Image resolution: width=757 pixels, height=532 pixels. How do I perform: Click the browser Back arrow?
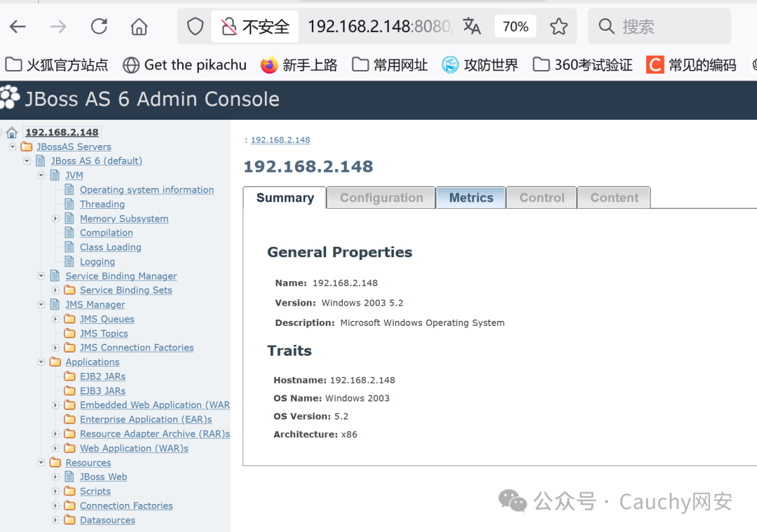click(18, 27)
